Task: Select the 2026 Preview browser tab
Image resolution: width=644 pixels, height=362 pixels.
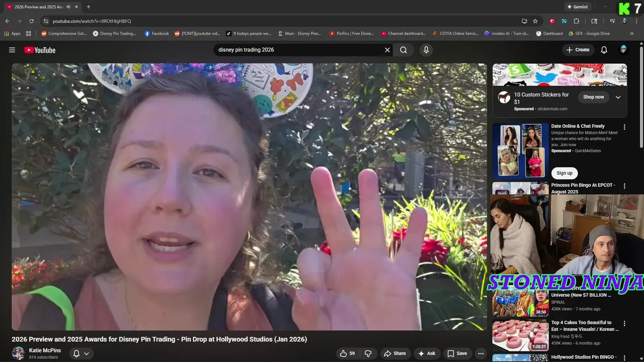Action: point(42,7)
